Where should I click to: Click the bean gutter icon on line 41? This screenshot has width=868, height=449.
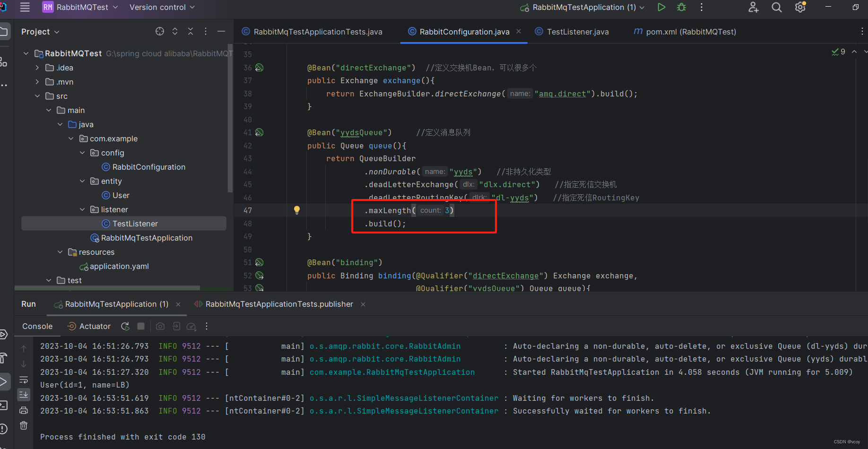260,132
